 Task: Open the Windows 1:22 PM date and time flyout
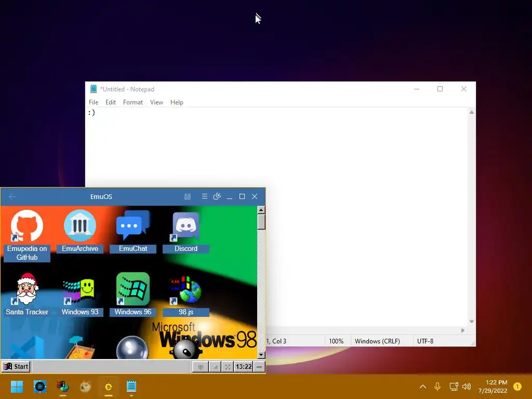point(493,387)
